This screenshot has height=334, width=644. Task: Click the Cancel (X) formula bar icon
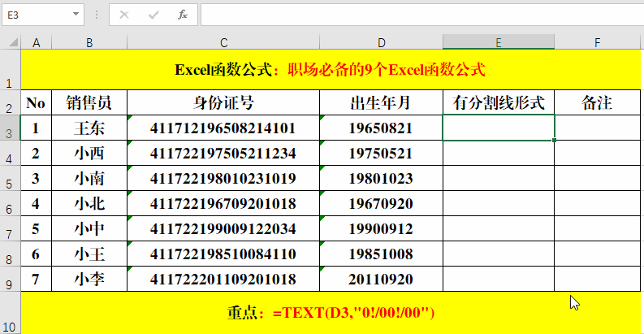coord(124,15)
